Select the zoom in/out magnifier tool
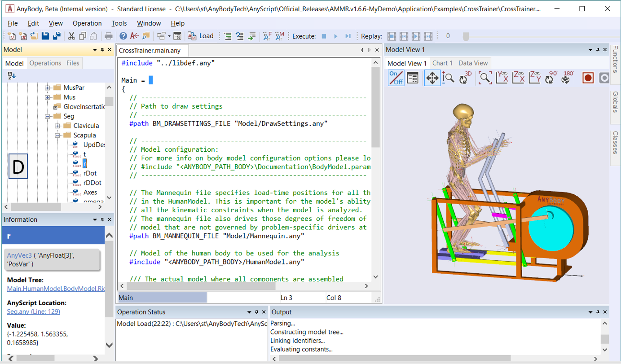 click(448, 78)
